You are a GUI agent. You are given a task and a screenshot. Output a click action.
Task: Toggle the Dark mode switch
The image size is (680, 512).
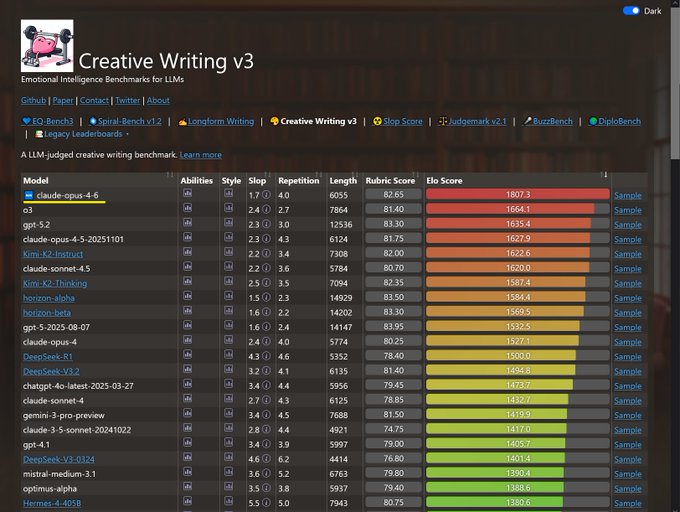pyautogui.click(x=631, y=11)
